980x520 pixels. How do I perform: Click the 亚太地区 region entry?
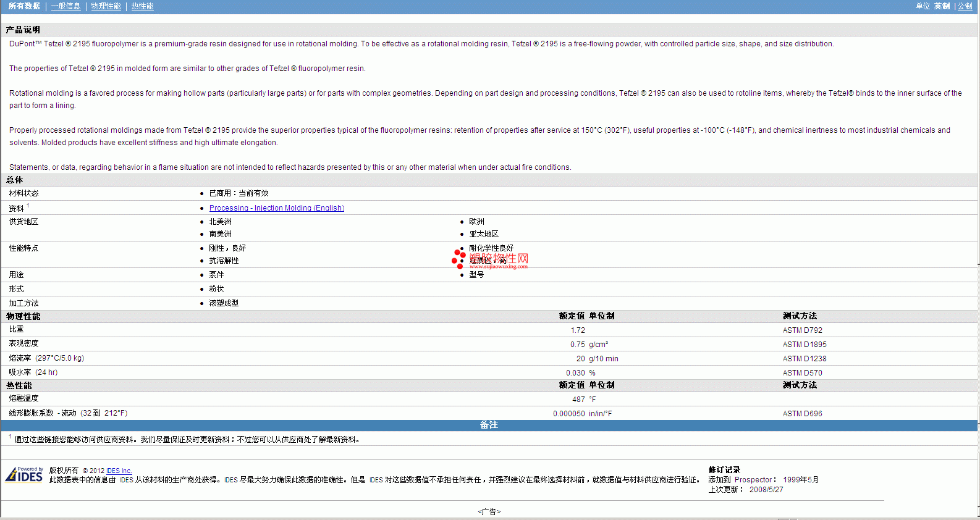484,234
